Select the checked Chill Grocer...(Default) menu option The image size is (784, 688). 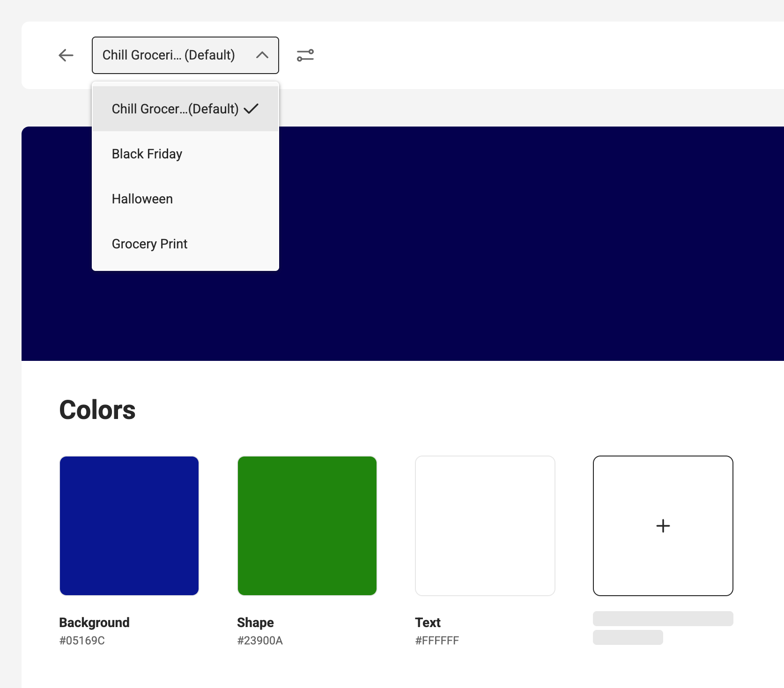click(x=185, y=109)
